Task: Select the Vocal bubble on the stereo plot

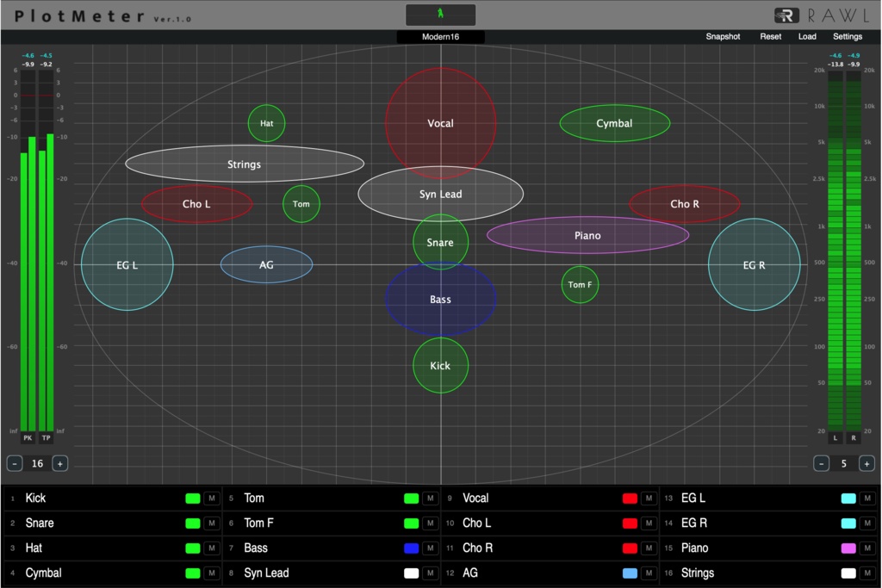Action: [x=440, y=123]
